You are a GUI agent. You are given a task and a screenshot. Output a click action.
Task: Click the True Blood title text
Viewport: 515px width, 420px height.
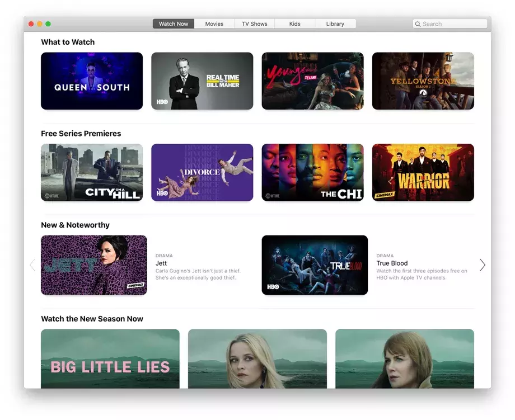tap(392, 263)
